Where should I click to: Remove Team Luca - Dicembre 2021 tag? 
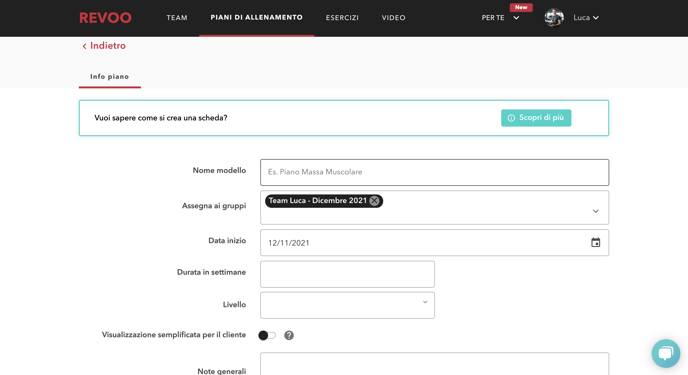coord(374,201)
